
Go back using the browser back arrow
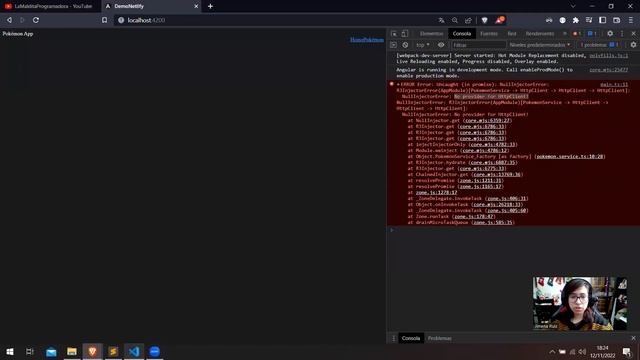[9, 20]
